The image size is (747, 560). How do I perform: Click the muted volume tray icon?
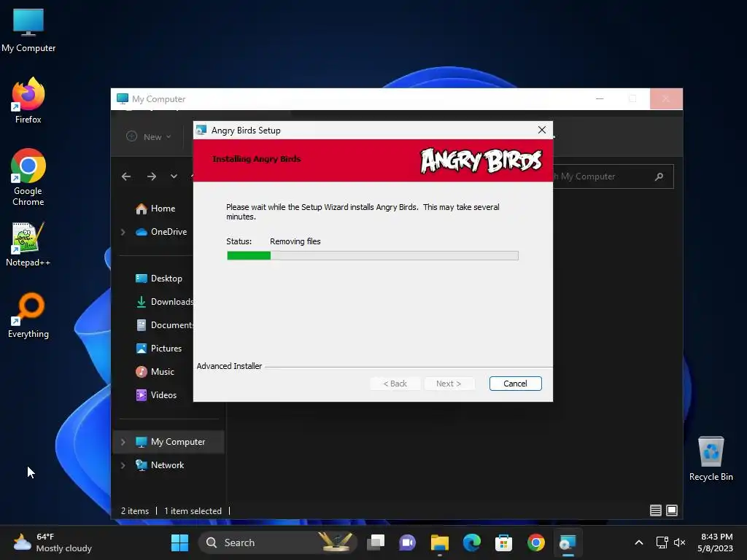680,542
